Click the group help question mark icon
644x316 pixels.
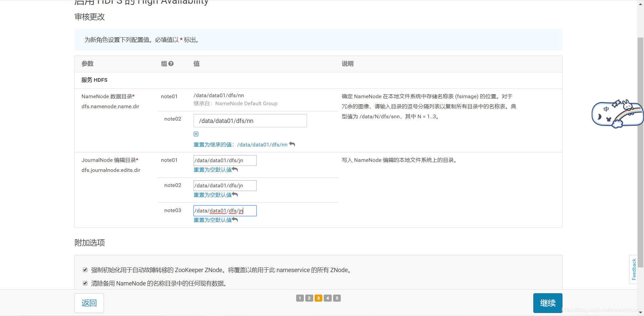pos(171,64)
